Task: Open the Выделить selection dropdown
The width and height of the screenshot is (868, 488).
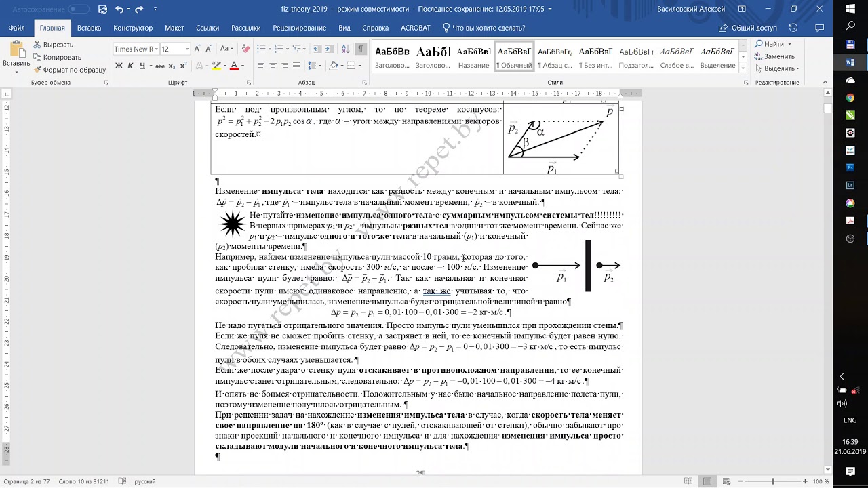Action: 777,68
